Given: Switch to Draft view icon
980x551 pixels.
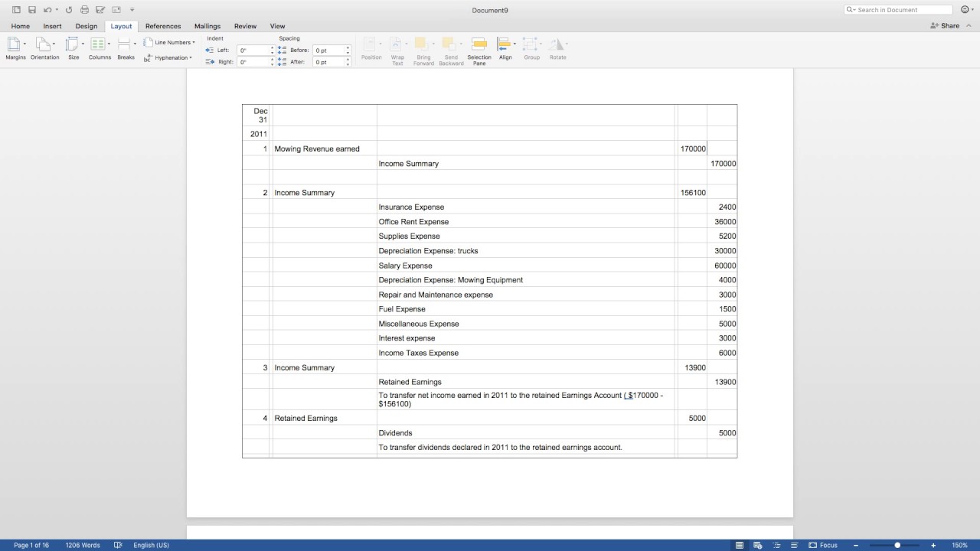Looking at the screenshot, I should click(x=795, y=545).
